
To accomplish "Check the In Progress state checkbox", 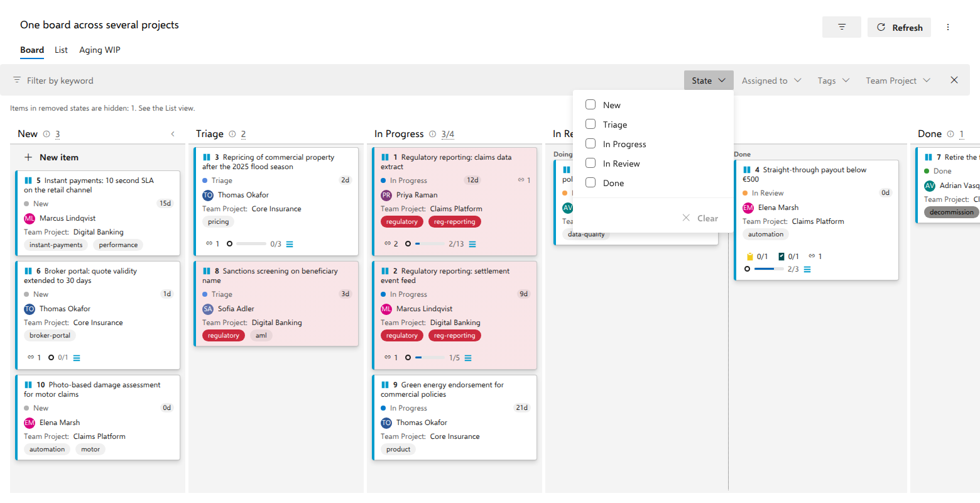I will [x=591, y=143].
